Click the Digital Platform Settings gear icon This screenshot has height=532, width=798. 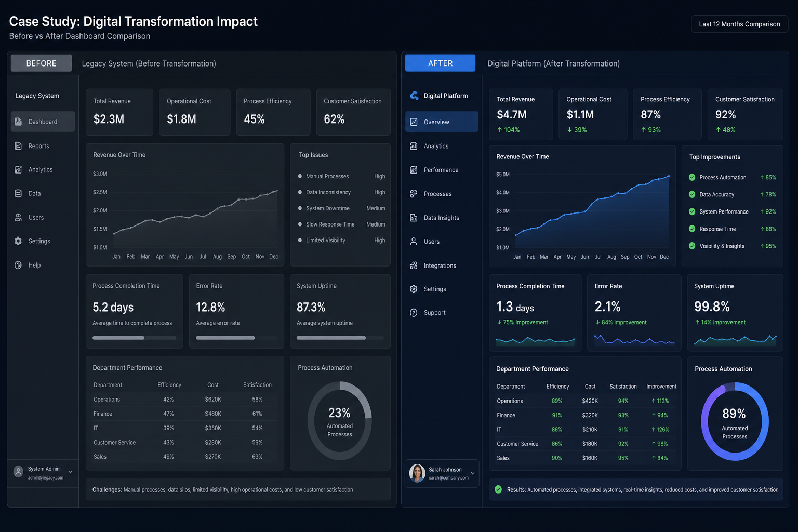[x=414, y=289]
